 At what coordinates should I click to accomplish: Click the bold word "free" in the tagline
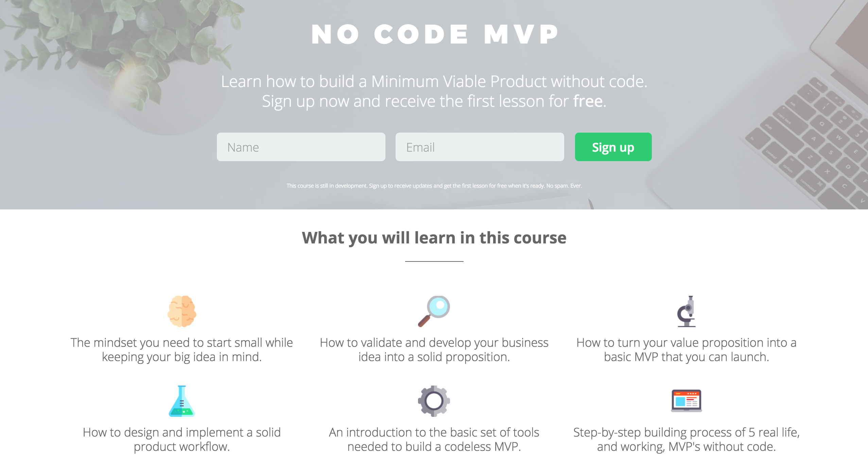[588, 101]
